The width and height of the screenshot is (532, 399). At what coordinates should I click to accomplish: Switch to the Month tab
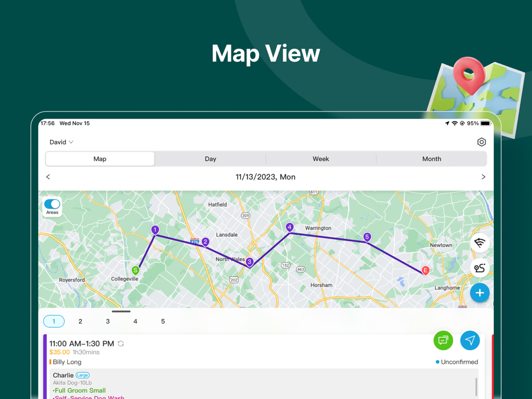point(431,159)
